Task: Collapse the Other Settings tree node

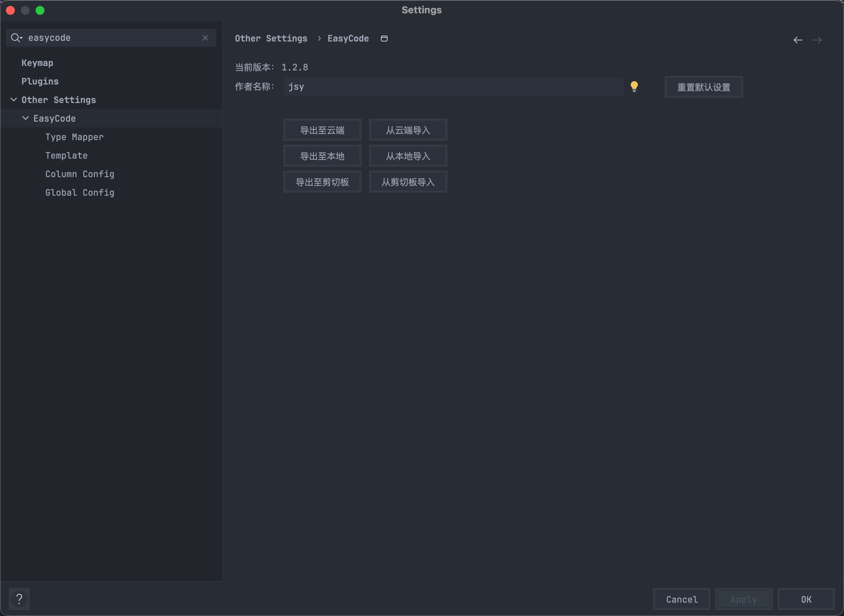Action: tap(13, 100)
